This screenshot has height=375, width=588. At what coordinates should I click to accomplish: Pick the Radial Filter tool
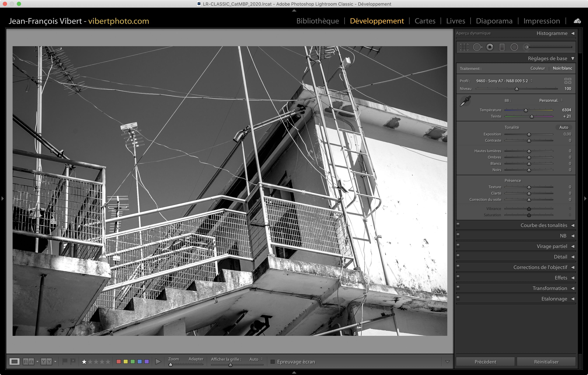[514, 47]
